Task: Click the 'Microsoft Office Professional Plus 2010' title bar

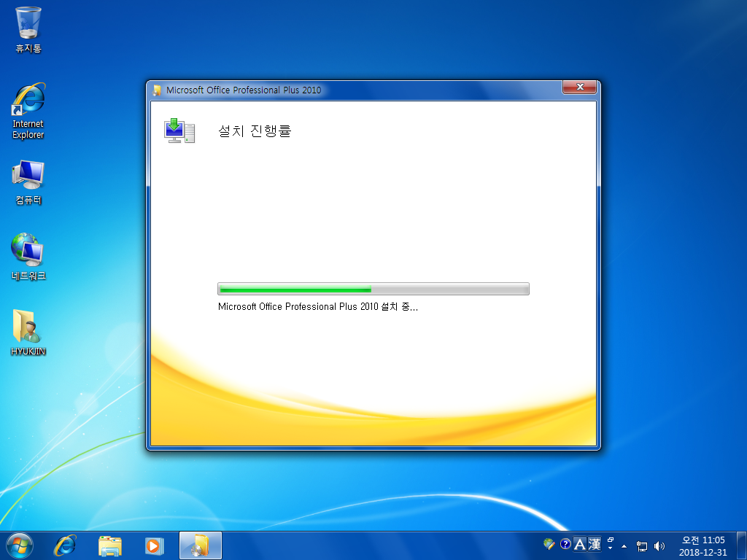Action: 244,90
